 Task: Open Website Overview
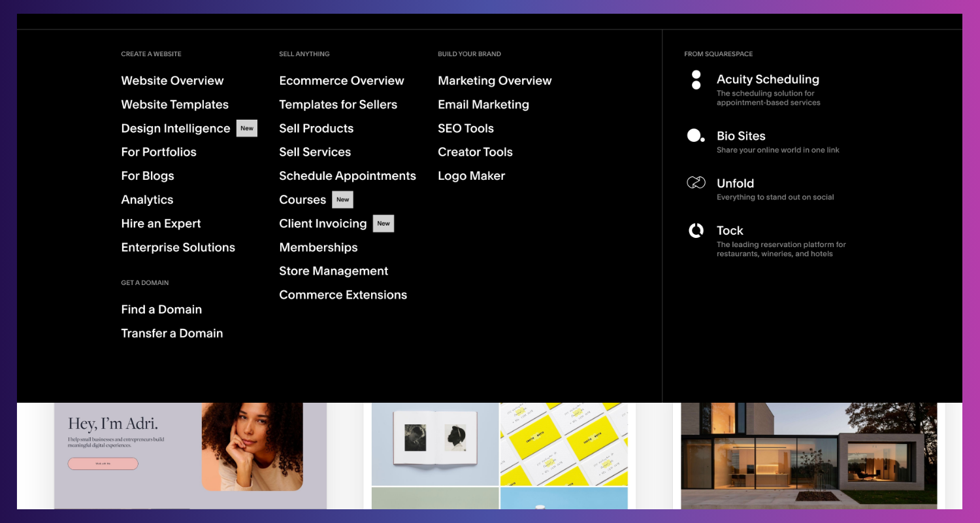pyautogui.click(x=172, y=80)
